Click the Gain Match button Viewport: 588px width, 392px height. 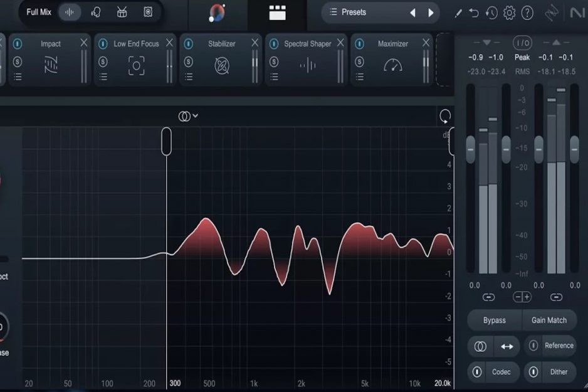(549, 320)
